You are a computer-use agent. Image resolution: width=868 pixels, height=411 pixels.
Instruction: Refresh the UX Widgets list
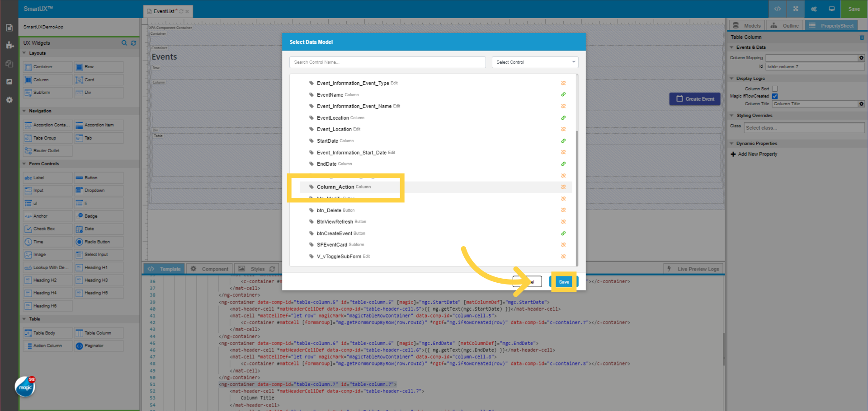click(133, 43)
